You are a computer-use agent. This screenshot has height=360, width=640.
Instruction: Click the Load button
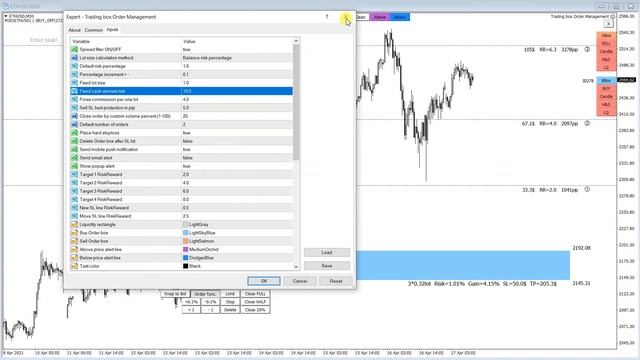[327, 253]
